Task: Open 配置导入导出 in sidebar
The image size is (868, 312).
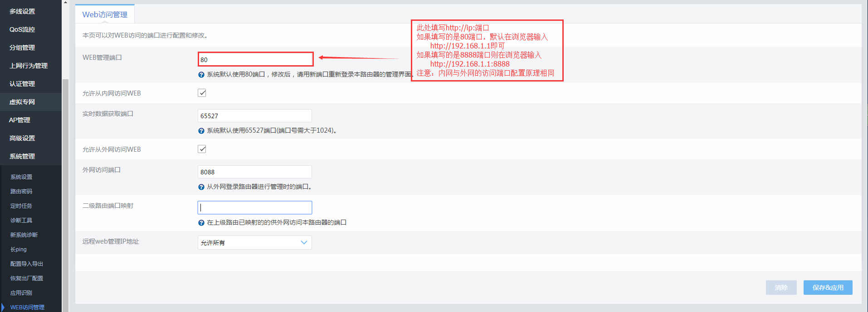Action: [x=27, y=264]
